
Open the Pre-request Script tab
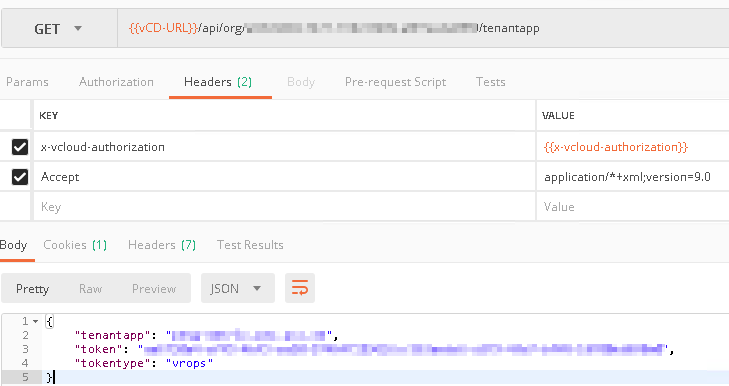(x=395, y=82)
